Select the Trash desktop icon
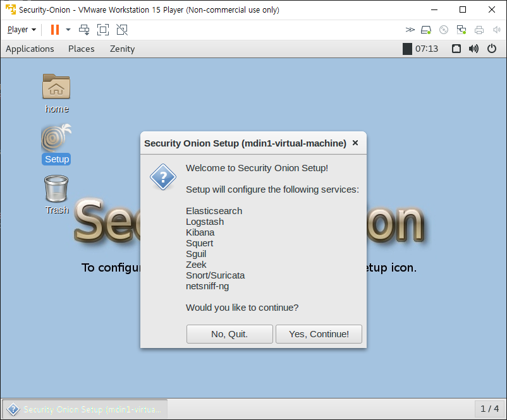The image size is (507, 420). coord(57,195)
